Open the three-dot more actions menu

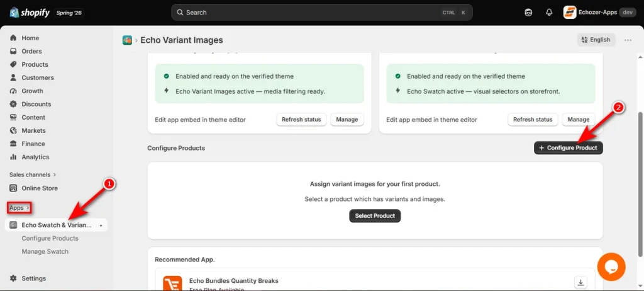pos(628,40)
